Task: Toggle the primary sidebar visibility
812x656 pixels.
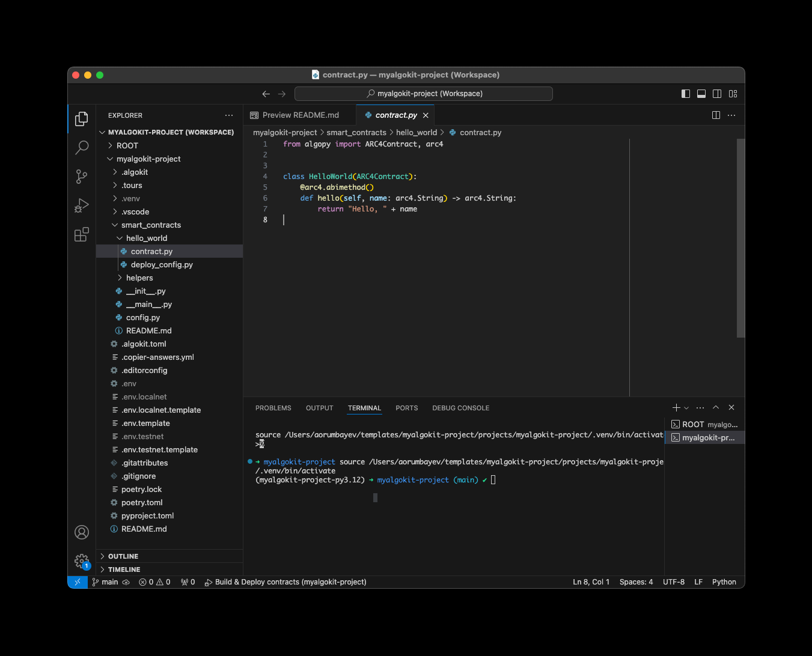Action: 685,94
